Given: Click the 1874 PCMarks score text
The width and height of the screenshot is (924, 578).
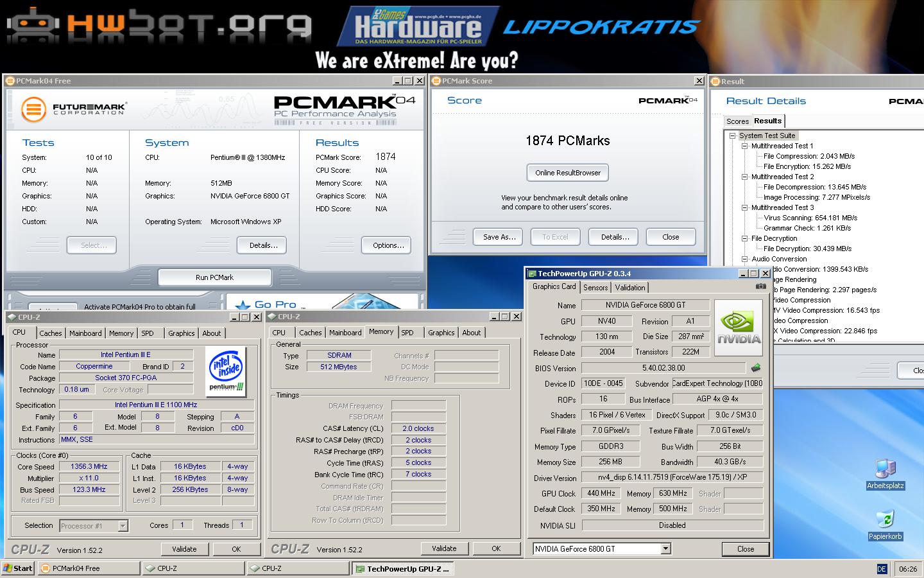Looking at the screenshot, I should point(568,141).
